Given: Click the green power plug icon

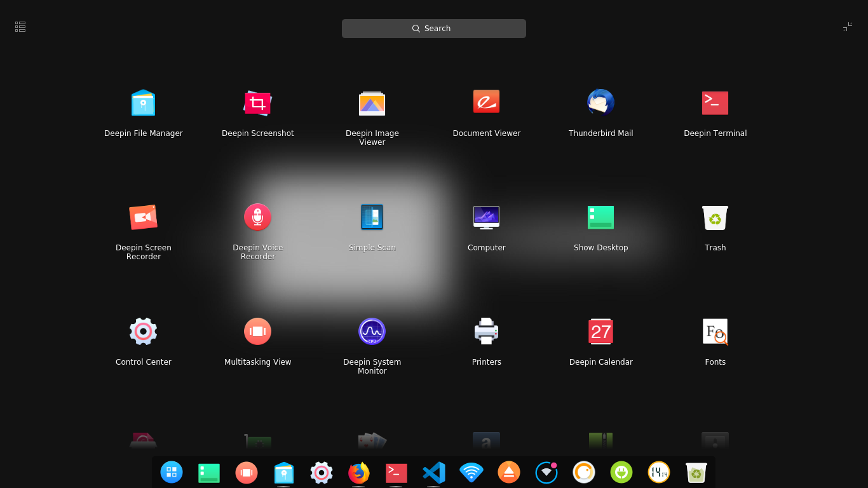Looking at the screenshot, I should (x=621, y=472).
